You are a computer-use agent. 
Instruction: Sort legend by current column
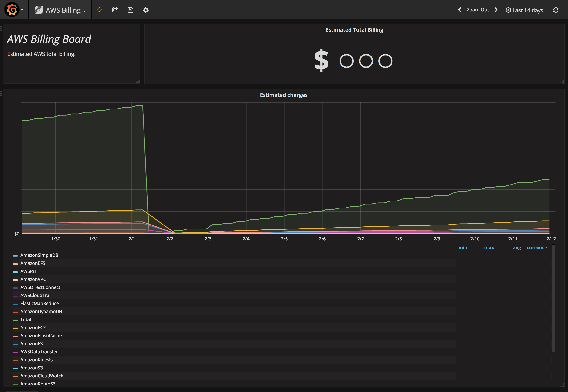(537, 247)
